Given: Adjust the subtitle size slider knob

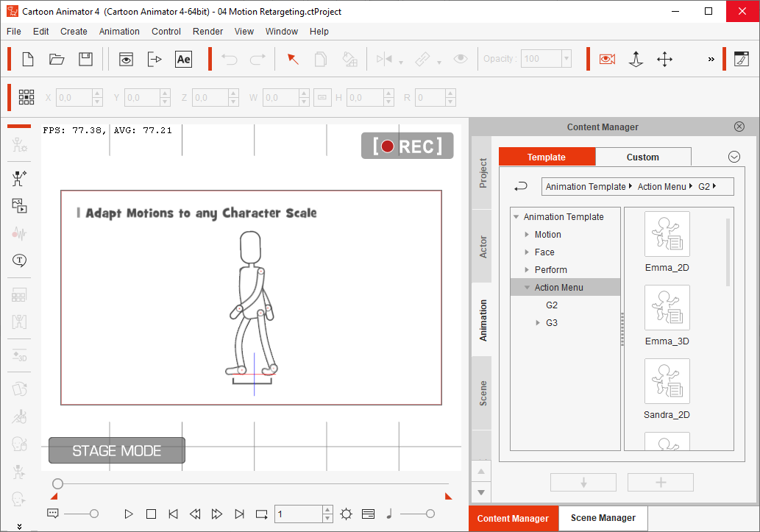Looking at the screenshot, I should [x=94, y=514].
